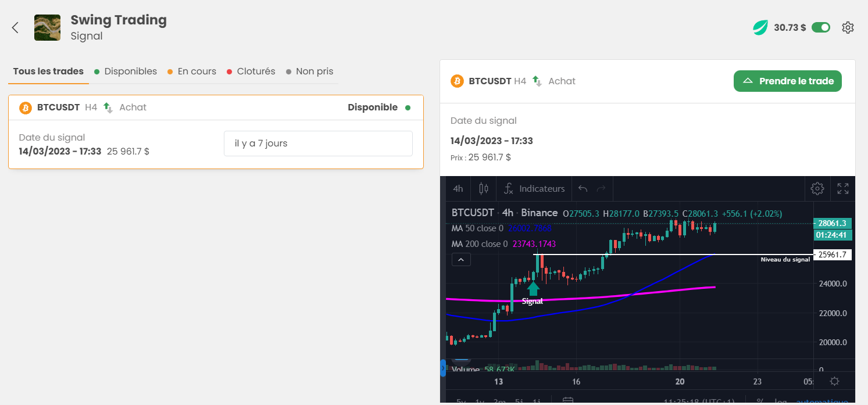The height and width of the screenshot is (405, 868).
Task: Select the Tous les trades tab
Action: [48, 71]
